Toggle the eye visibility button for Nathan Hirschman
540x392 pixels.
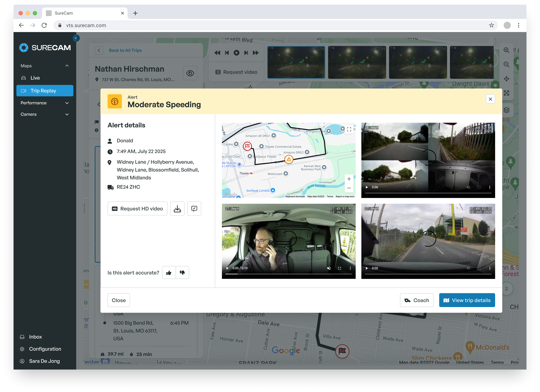point(190,73)
